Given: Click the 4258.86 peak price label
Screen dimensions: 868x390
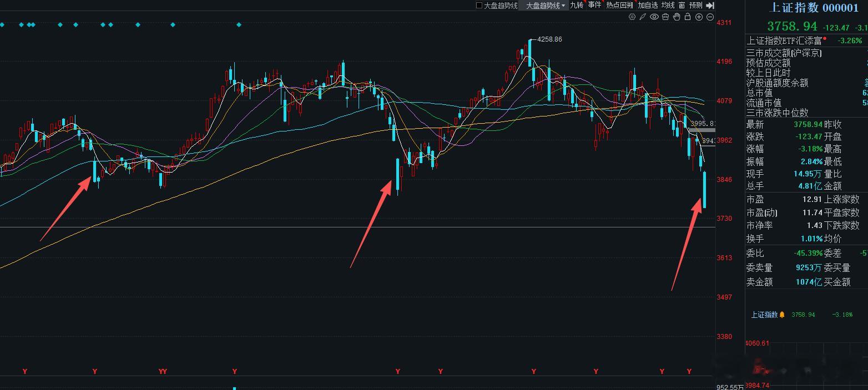Looking at the screenshot, I should [549, 39].
